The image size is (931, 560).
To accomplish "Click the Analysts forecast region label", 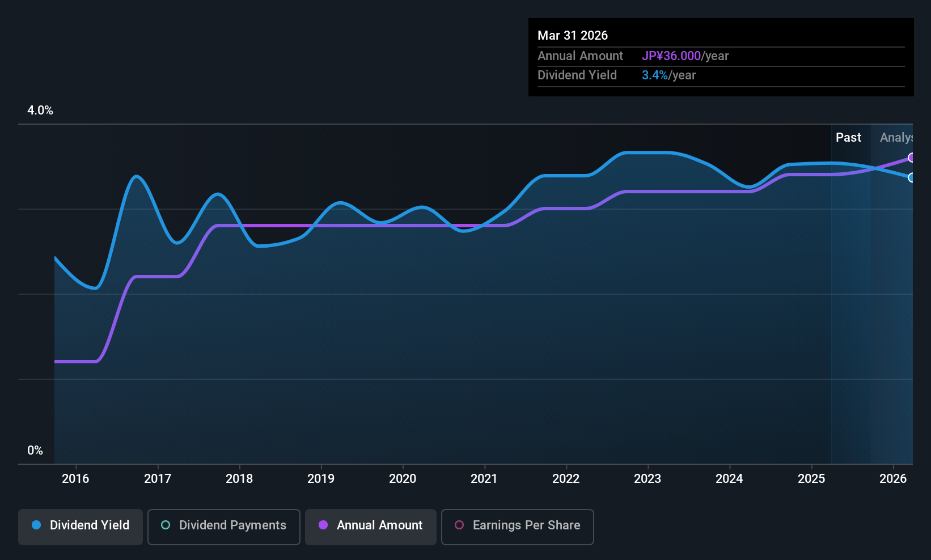I will (896, 137).
